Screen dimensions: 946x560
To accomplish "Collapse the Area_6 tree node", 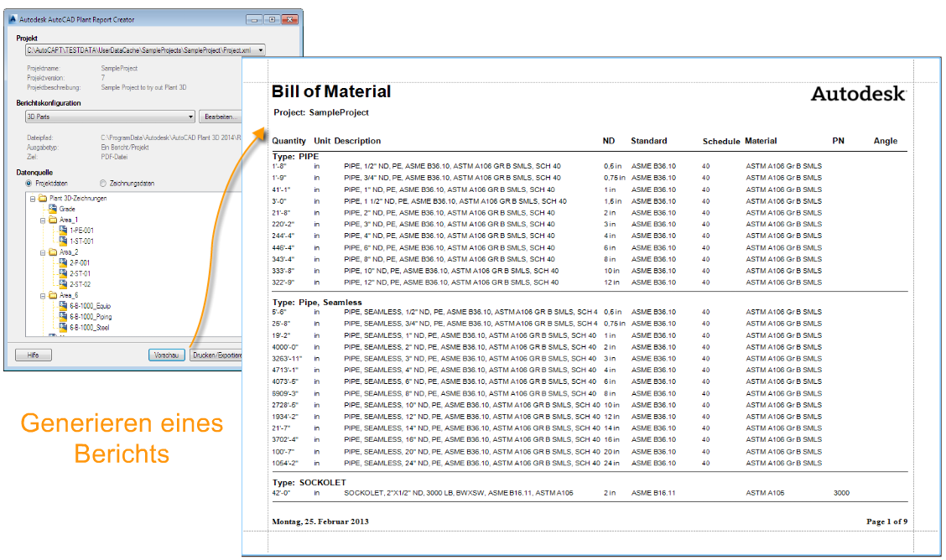I will (42, 296).
